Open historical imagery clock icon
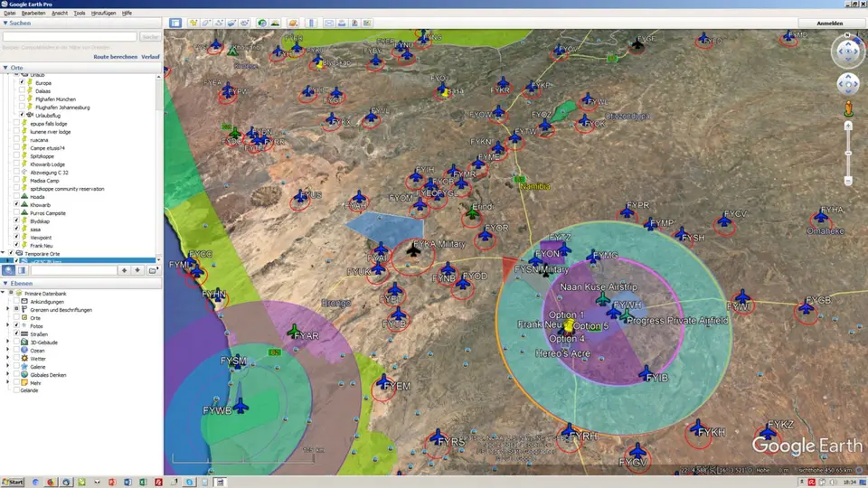Image resolution: width=868 pixels, height=488 pixels. pos(262,23)
